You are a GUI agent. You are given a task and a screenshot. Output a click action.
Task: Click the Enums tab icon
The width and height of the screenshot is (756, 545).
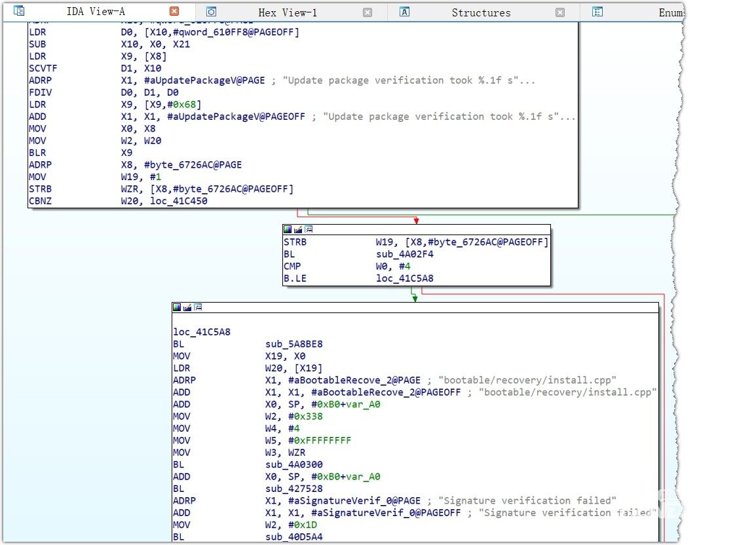coord(597,12)
